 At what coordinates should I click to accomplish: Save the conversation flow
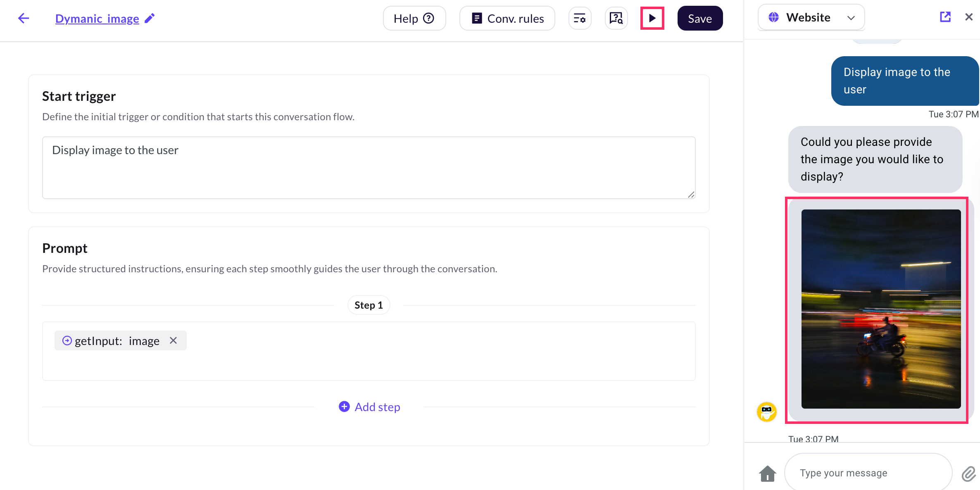point(700,18)
